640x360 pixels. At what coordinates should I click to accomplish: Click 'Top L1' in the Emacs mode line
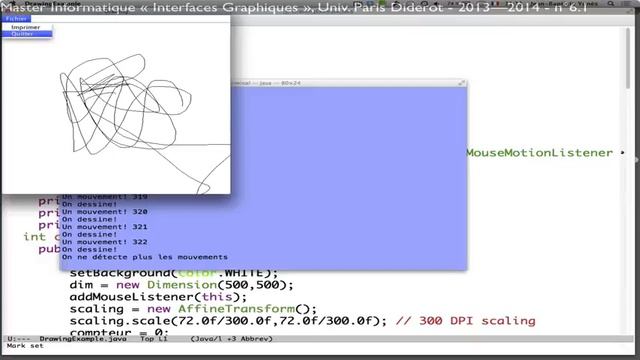pyautogui.click(x=154, y=339)
